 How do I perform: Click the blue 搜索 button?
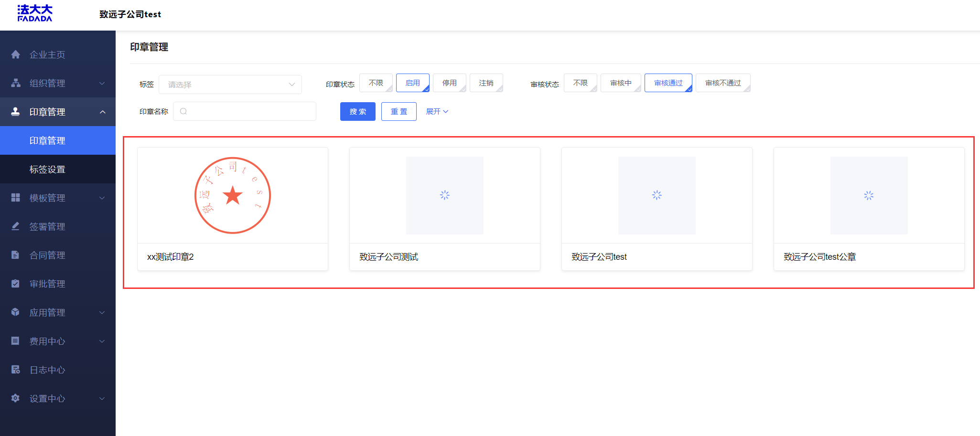(x=357, y=111)
